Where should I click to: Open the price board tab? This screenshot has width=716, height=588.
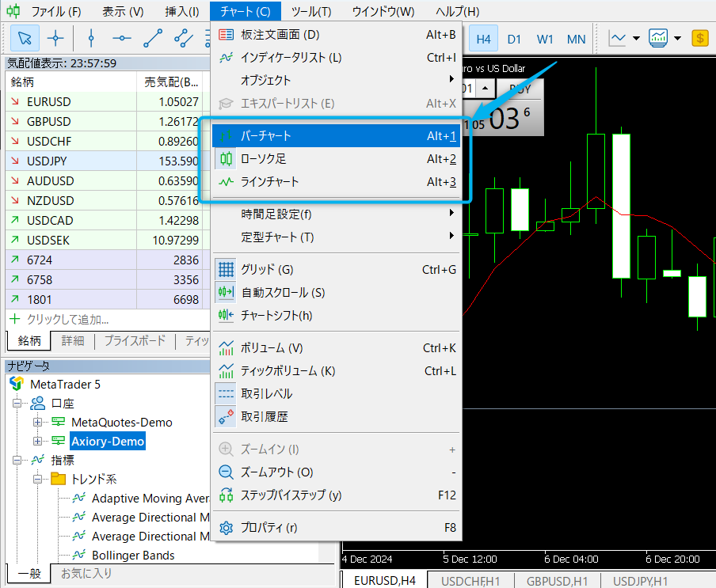pyautogui.click(x=135, y=341)
